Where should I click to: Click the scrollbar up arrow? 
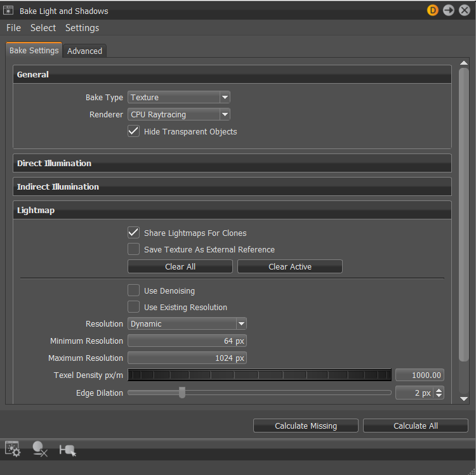(464, 63)
